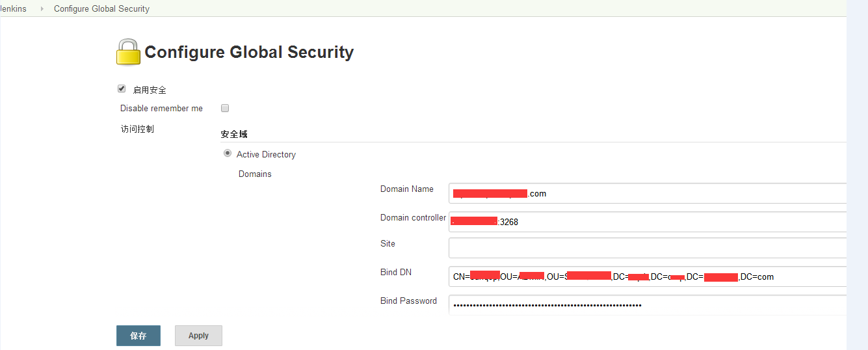Screen dimensions: 868x350
Task: Click the Disable remember me label
Action: tap(161, 108)
